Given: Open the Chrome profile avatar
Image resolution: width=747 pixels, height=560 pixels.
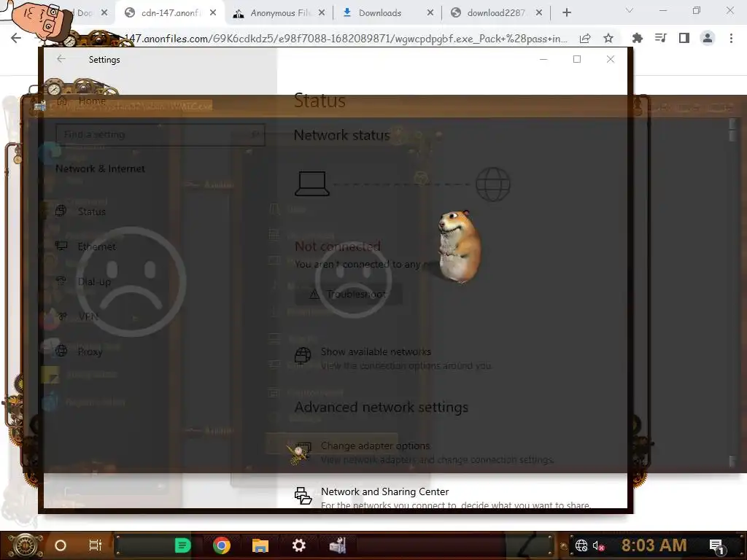Looking at the screenshot, I should point(708,38).
